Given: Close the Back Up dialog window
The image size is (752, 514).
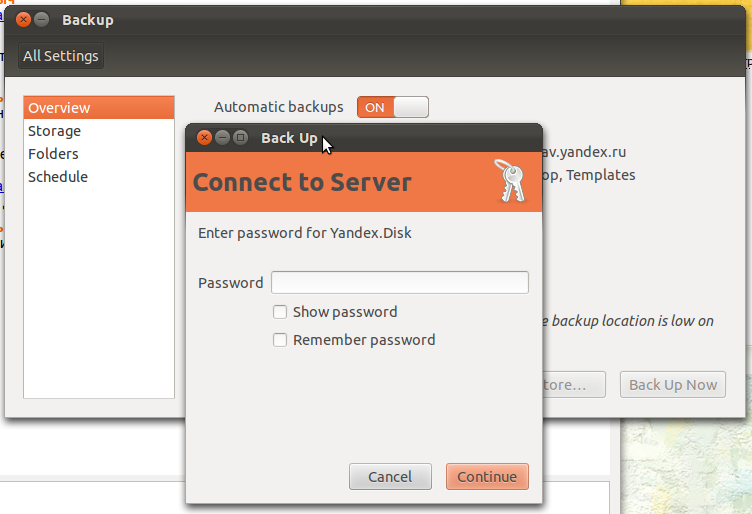Looking at the screenshot, I should tap(204, 138).
